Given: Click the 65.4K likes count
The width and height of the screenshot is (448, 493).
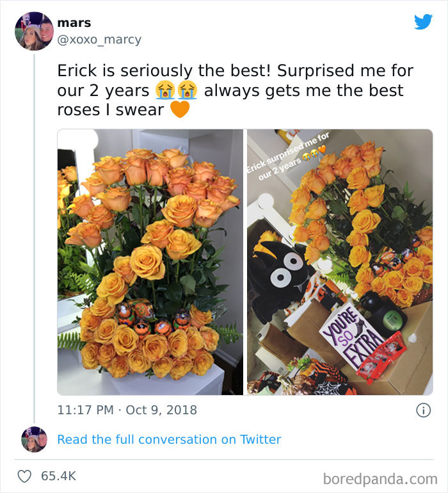Looking at the screenshot, I should pos(58,476).
